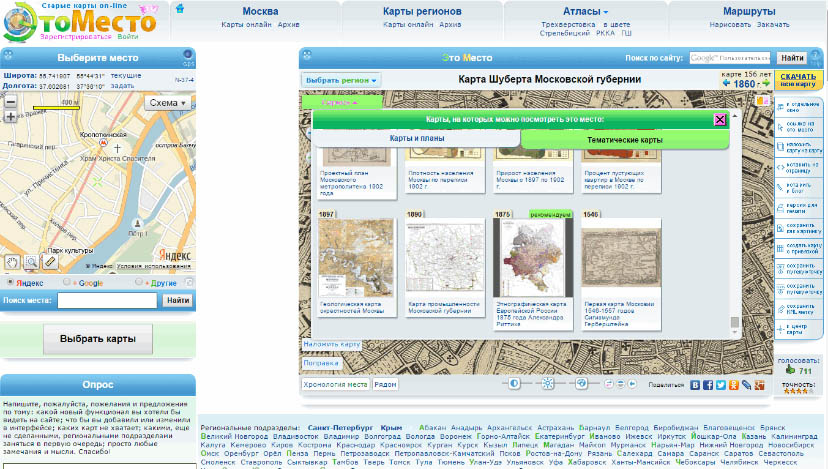The height and width of the screenshot is (469, 828).
Task: Share via VKontakte icon
Action: [695, 385]
